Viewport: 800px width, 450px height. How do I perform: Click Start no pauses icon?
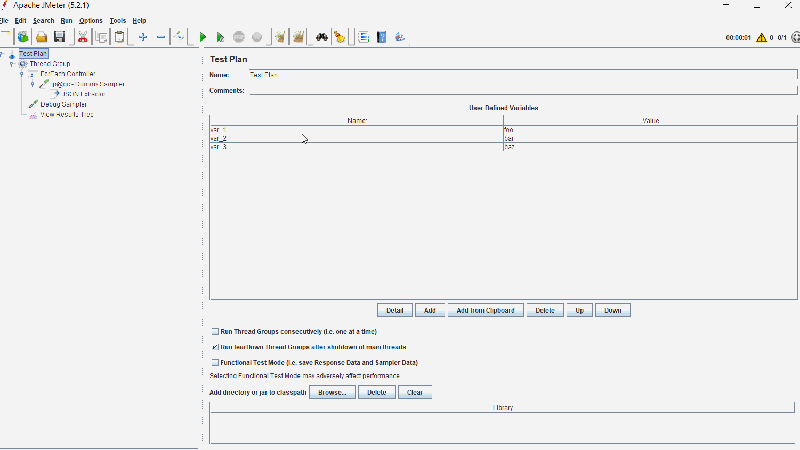(220, 37)
